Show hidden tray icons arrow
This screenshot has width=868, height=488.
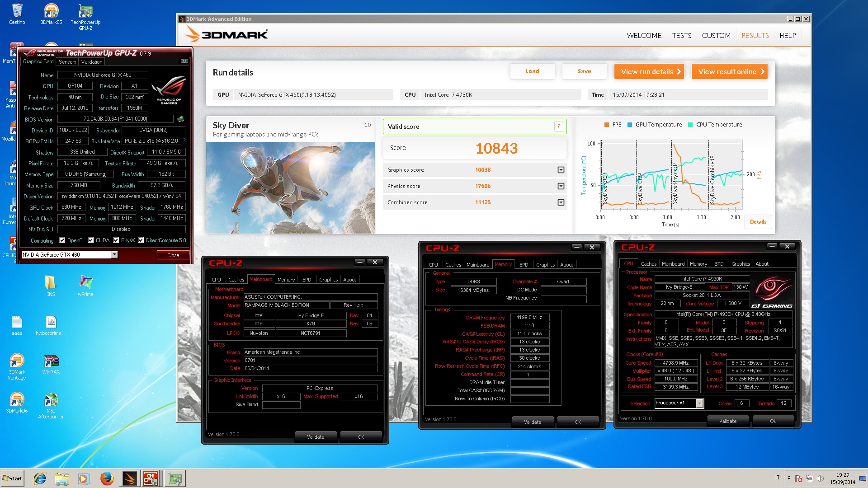tap(789, 478)
